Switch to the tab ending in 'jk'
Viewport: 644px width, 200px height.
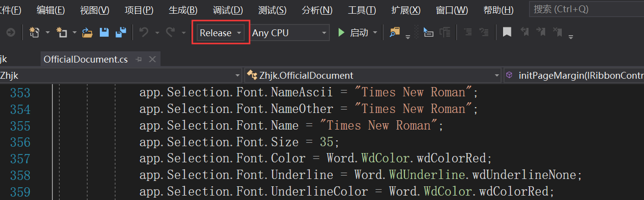[4, 59]
